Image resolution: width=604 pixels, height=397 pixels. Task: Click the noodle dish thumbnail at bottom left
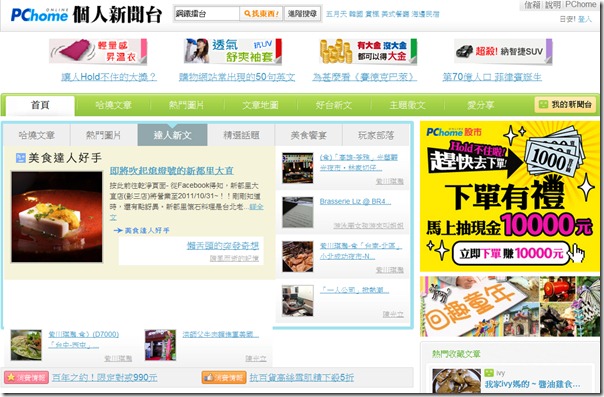pyautogui.click(x=26, y=345)
